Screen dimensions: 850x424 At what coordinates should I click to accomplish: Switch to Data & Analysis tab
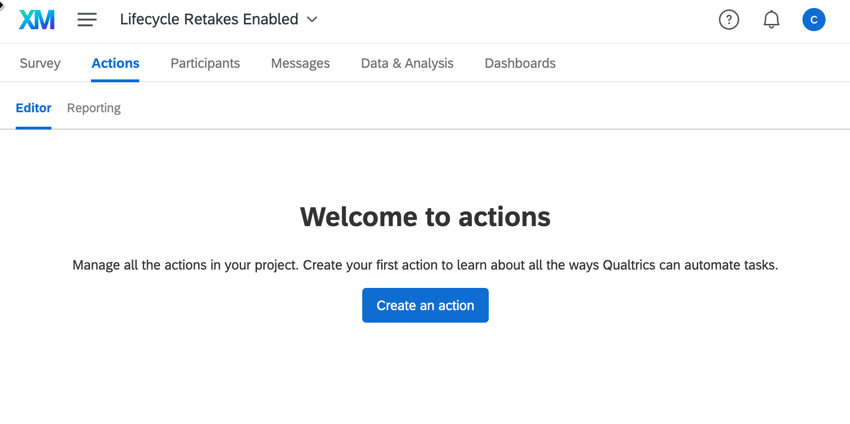click(x=407, y=63)
